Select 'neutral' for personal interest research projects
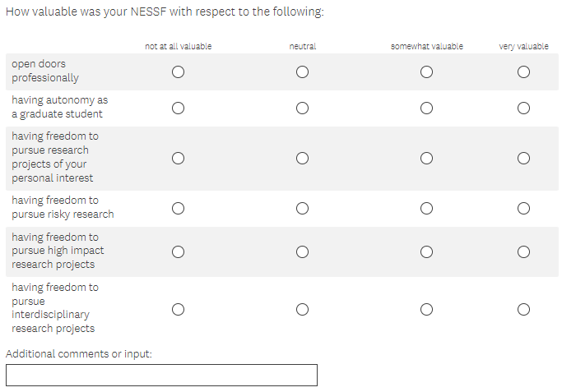This screenshot has width=562, height=392. pyautogui.click(x=302, y=158)
